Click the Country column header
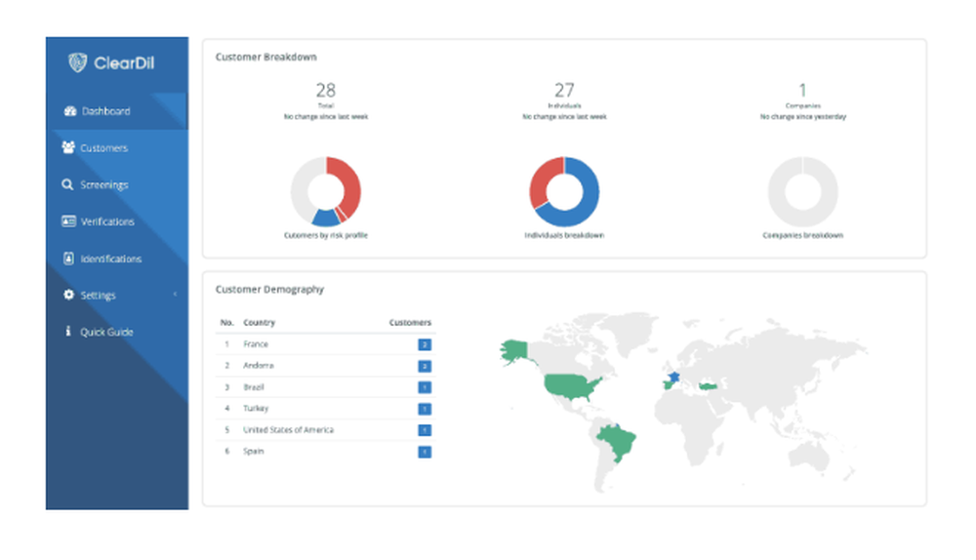The height and width of the screenshot is (560, 976). (259, 322)
